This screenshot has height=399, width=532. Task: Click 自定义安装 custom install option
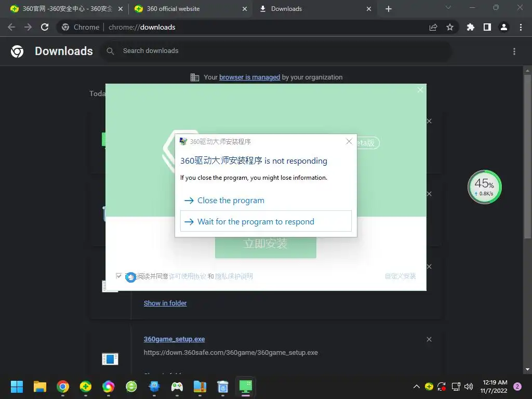tap(401, 276)
